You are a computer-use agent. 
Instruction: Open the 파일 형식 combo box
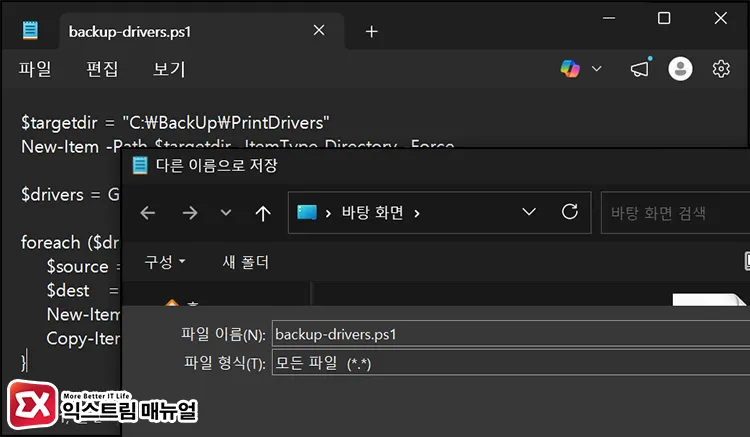511,362
